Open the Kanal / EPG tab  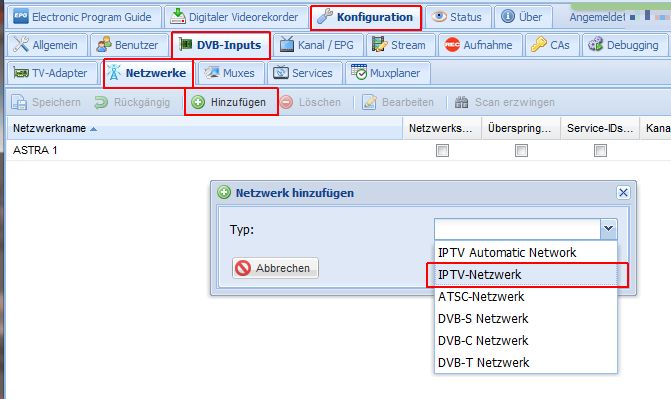click(x=318, y=45)
